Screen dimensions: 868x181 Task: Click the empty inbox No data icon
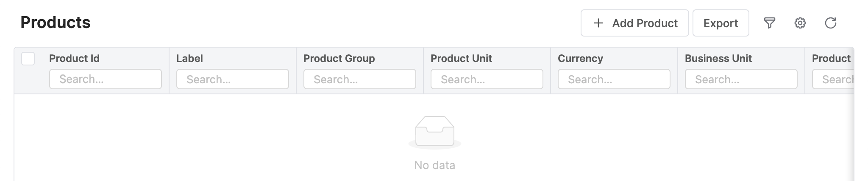pos(434,132)
